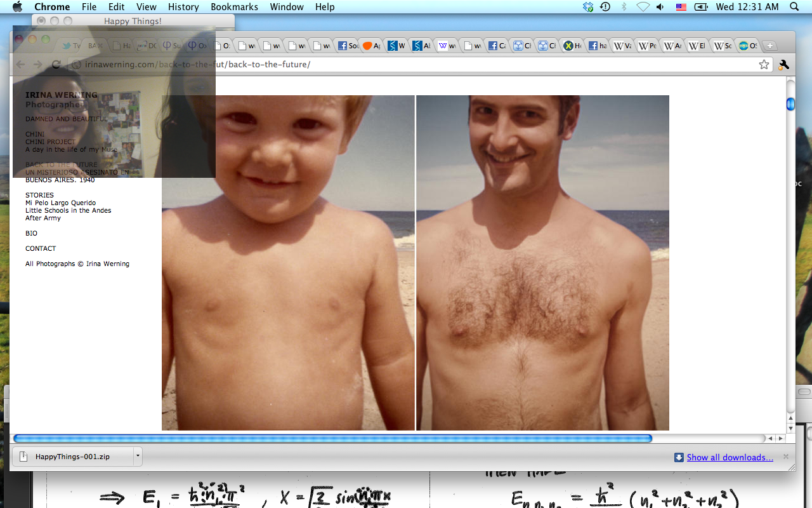Open the US flag input source menu
812x508 pixels.
[681, 7]
